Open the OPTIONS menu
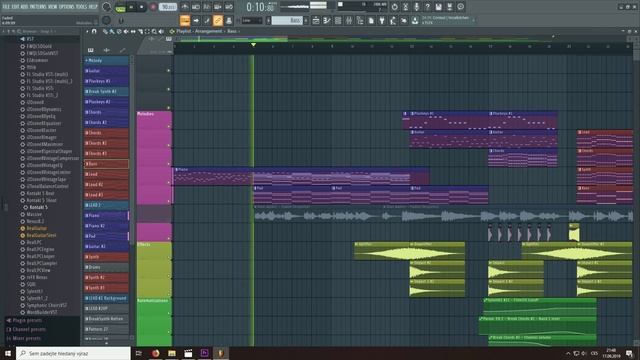 67,7
